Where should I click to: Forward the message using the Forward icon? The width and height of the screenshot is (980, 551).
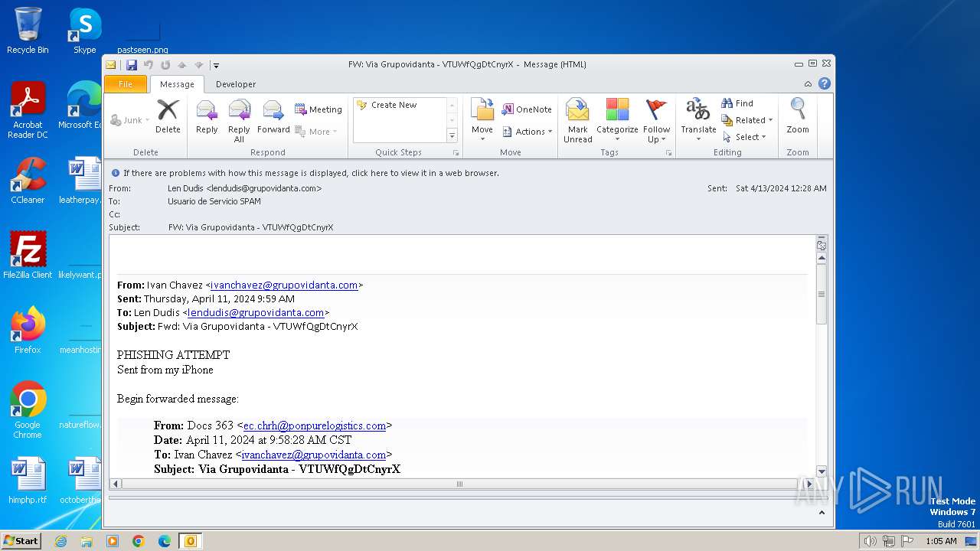273,117
